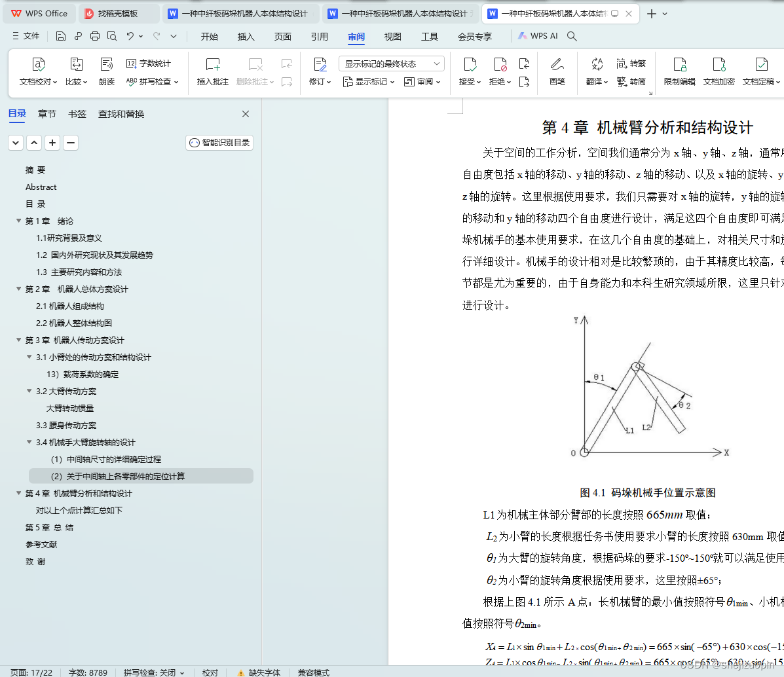The height and width of the screenshot is (677, 784).
Task: Open the 显示标记的最终状态 dropdown
Action: point(392,64)
